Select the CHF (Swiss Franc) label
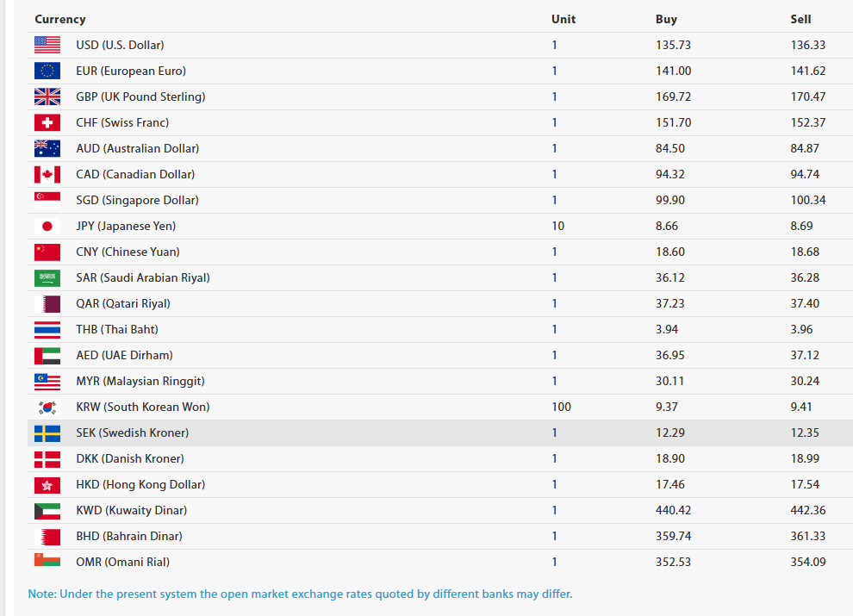The height and width of the screenshot is (616, 853). pyautogui.click(x=122, y=122)
